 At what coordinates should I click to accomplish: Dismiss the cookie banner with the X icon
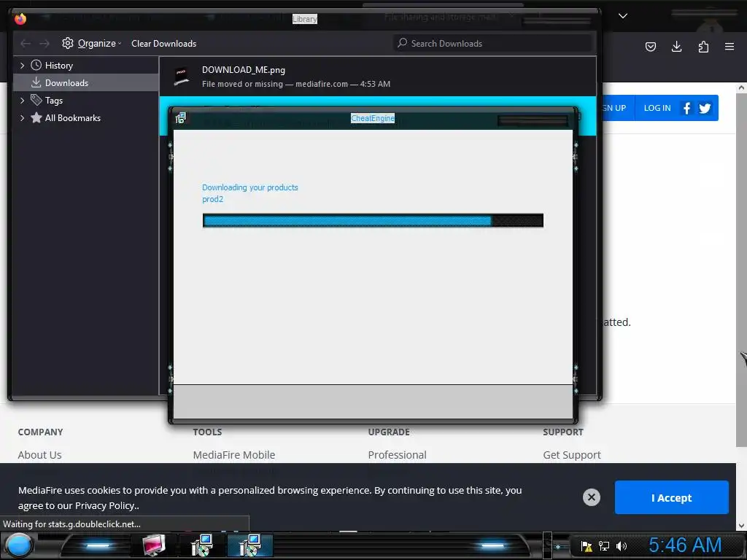pos(591,497)
